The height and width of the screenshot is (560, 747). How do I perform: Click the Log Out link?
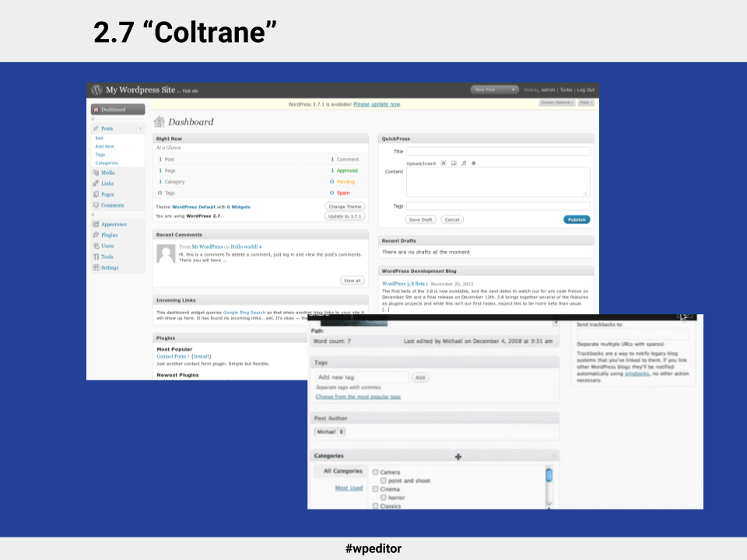(586, 89)
